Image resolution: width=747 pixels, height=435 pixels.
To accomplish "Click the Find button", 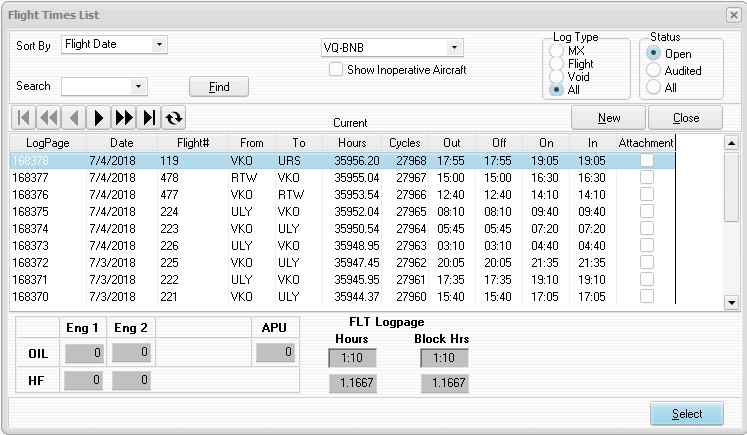I will click(x=219, y=87).
